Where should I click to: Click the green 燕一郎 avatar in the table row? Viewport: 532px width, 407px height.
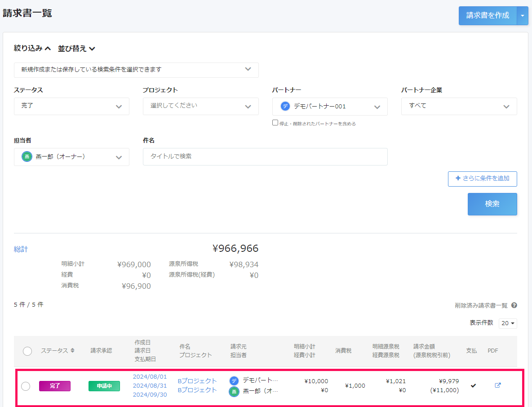(x=234, y=391)
